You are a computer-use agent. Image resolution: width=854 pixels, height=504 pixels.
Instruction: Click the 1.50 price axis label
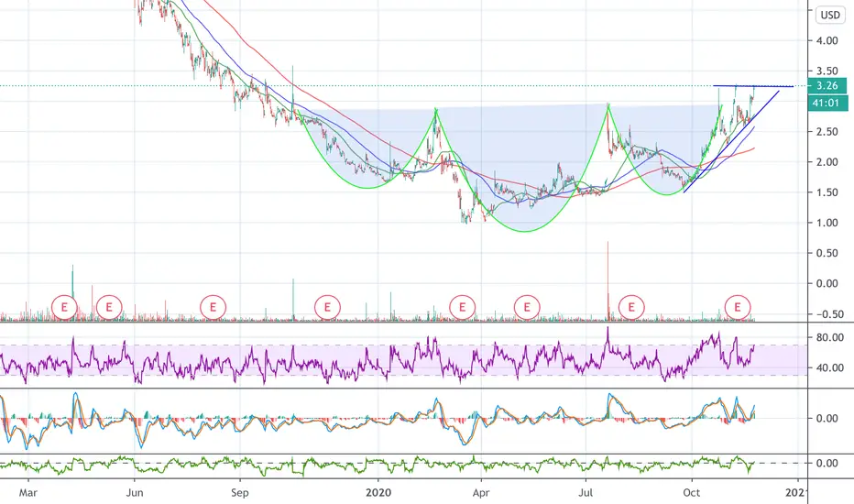click(x=827, y=192)
